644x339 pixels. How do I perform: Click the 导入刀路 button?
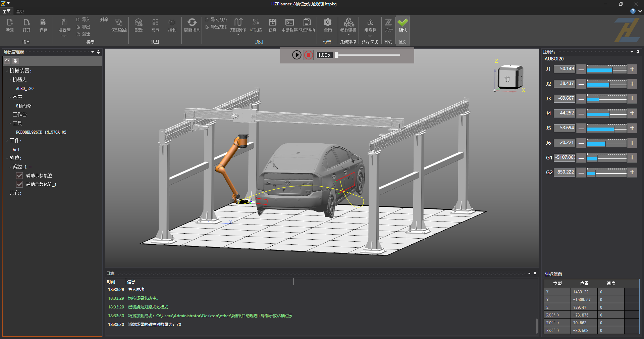point(216,19)
